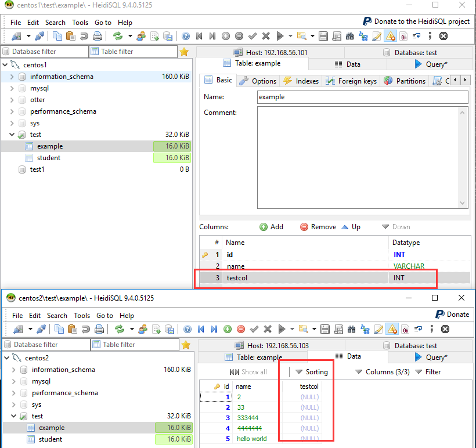The image size is (476, 448).
Task: Click favorites star icon in centos2 window
Action: [x=186, y=345]
